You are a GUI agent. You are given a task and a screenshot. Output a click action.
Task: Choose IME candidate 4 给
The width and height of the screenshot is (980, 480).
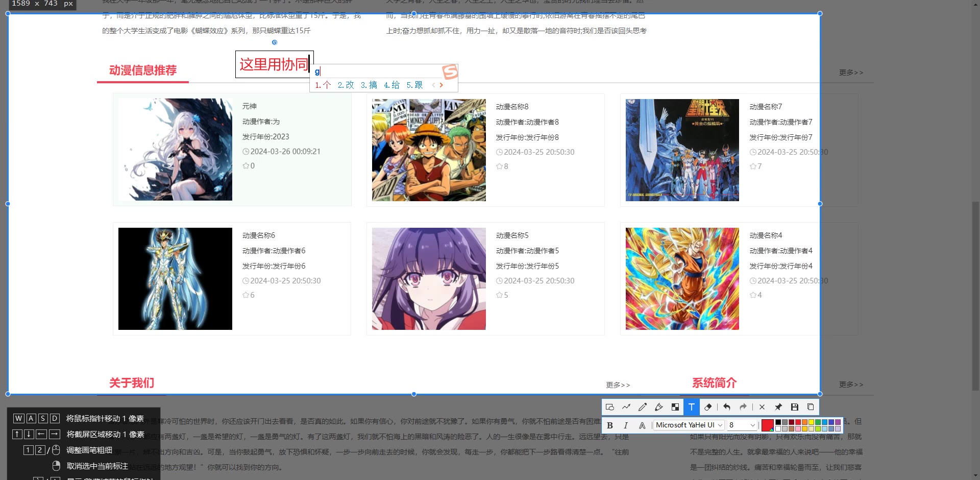point(392,85)
